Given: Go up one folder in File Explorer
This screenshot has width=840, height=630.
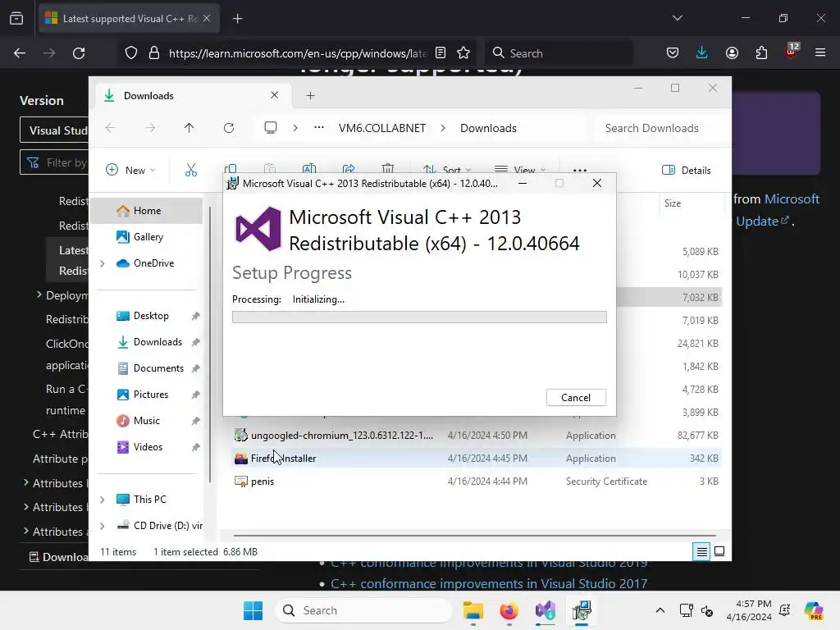Looking at the screenshot, I should 189,128.
